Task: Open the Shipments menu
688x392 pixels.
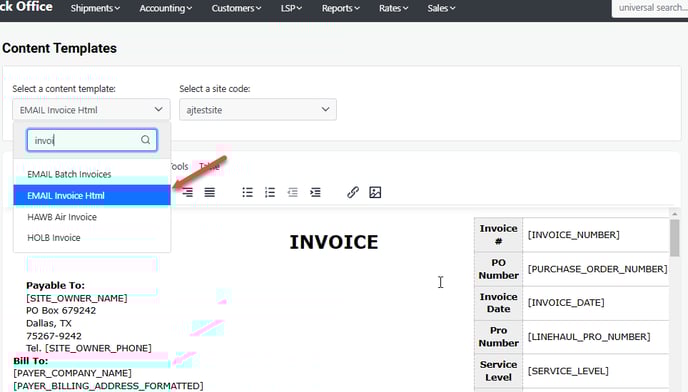Action: click(95, 8)
